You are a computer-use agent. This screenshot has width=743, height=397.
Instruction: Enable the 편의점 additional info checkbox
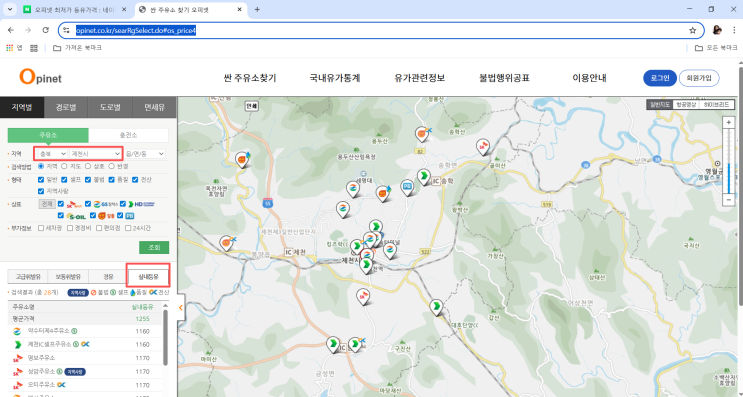pyautogui.click(x=99, y=228)
